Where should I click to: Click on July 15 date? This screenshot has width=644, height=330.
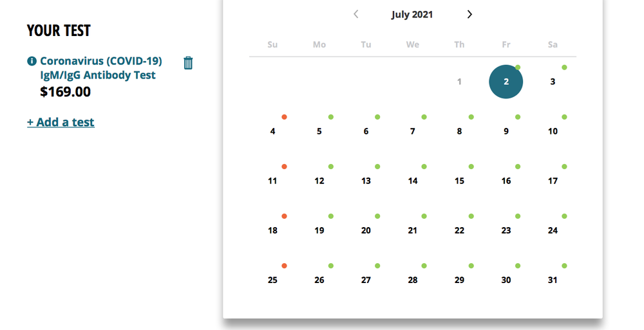(459, 181)
